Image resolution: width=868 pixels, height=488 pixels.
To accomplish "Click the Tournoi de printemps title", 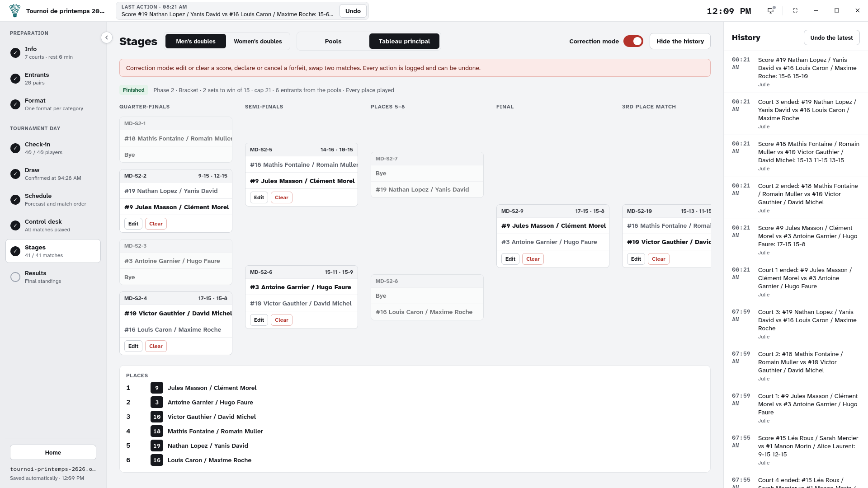I will click(66, 11).
